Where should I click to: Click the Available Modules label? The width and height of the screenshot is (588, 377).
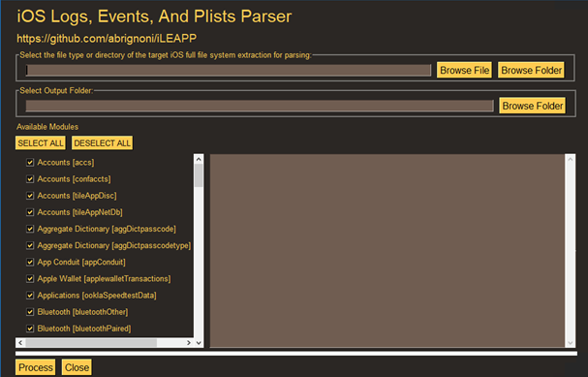(47, 127)
